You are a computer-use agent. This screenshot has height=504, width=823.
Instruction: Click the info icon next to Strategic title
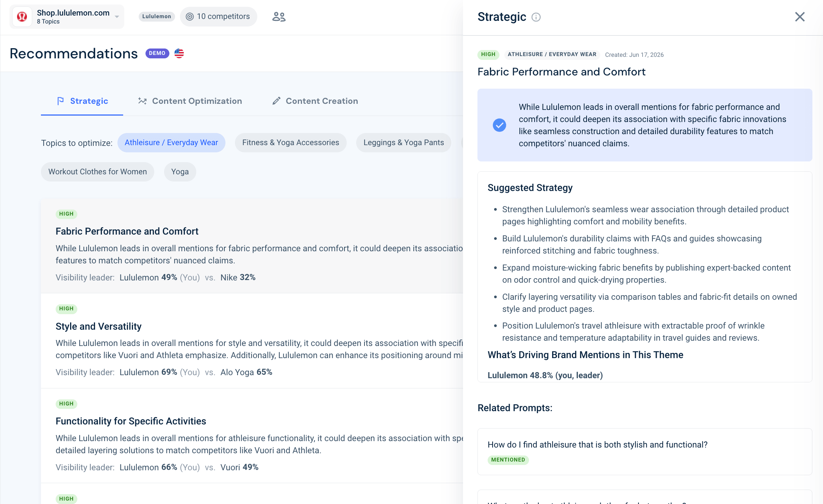click(536, 17)
